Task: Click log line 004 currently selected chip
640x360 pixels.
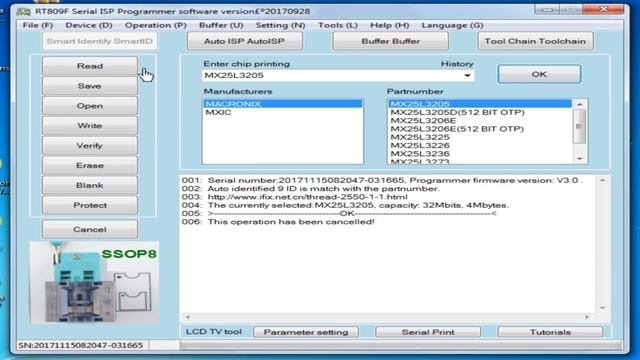Action: pyautogui.click(x=358, y=205)
